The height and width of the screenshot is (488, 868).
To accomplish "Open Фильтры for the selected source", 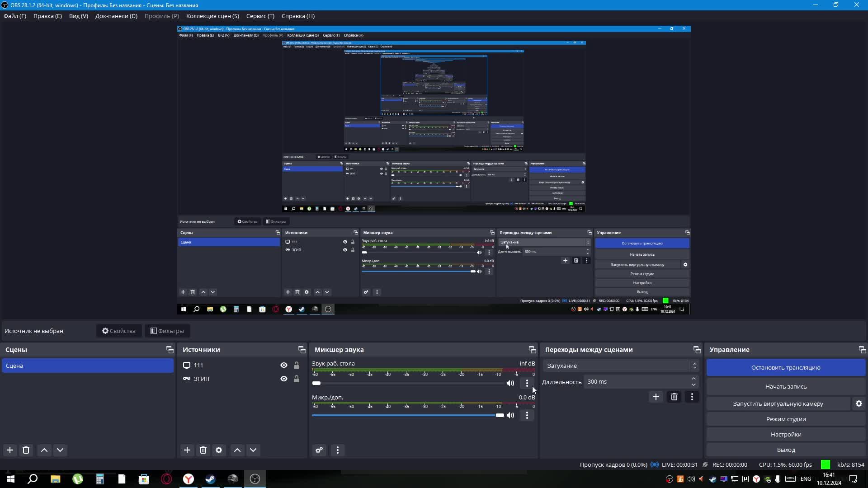I will pyautogui.click(x=167, y=331).
